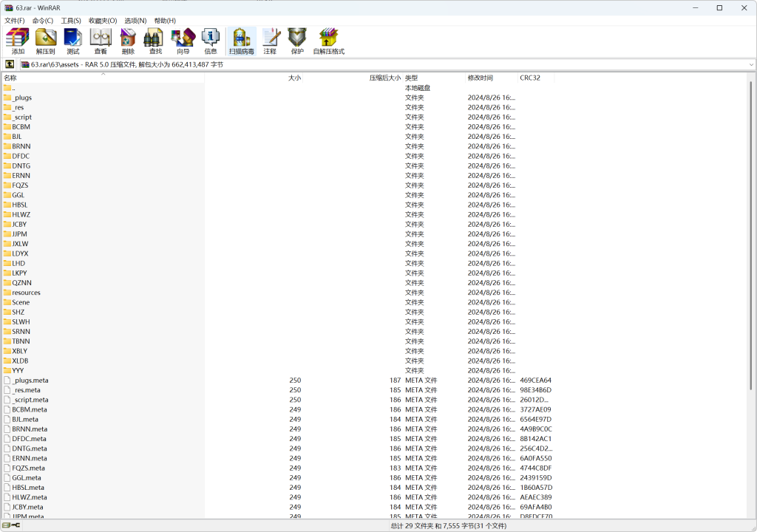Sort by 修改时间 column header
The height and width of the screenshot is (532, 757).
(481, 78)
